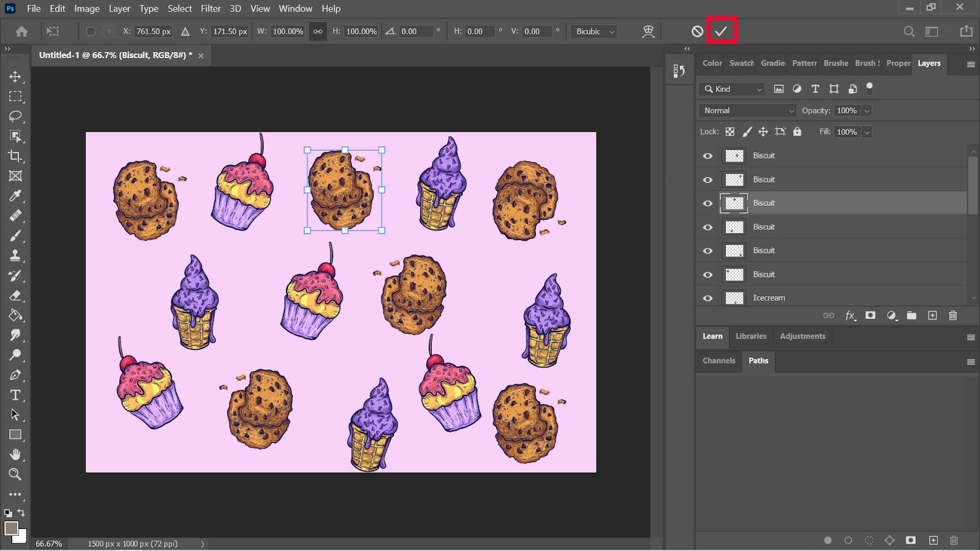
Task: Open the Filter menu
Action: (x=211, y=9)
